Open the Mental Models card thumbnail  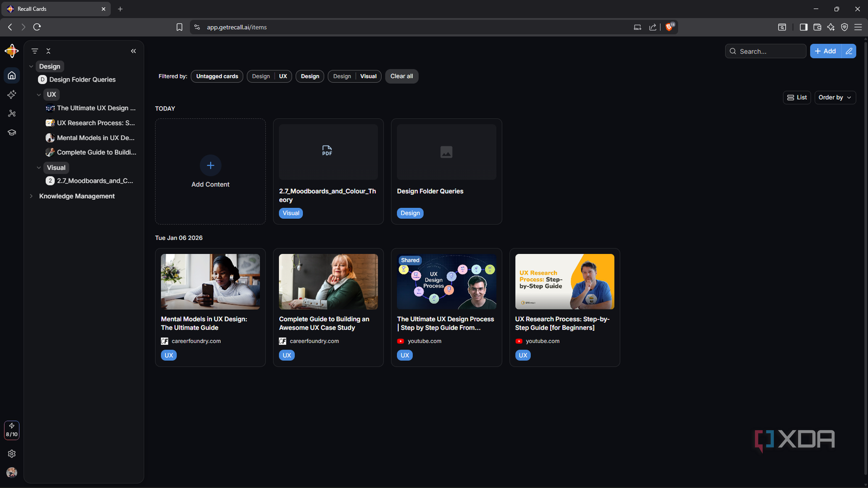pyautogui.click(x=210, y=282)
